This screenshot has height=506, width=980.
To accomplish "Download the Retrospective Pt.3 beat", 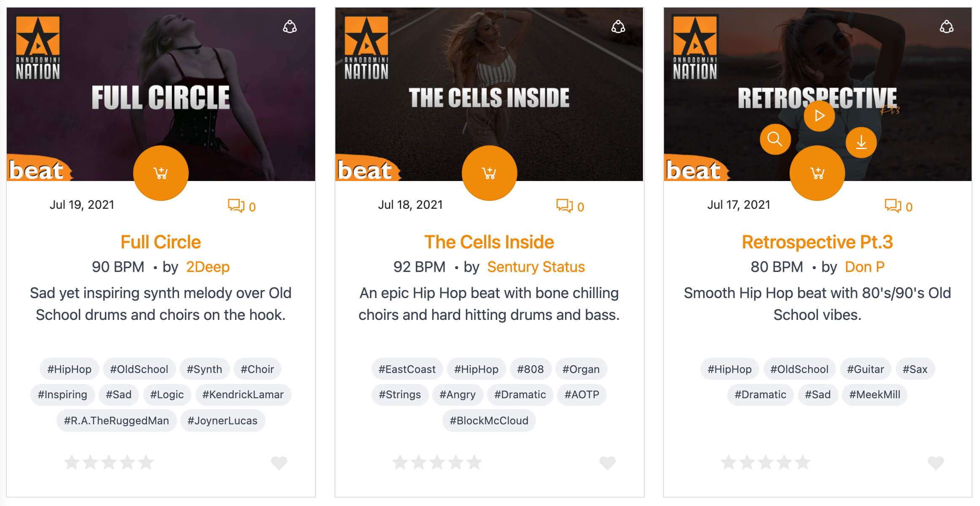I will pyautogui.click(x=861, y=142).
